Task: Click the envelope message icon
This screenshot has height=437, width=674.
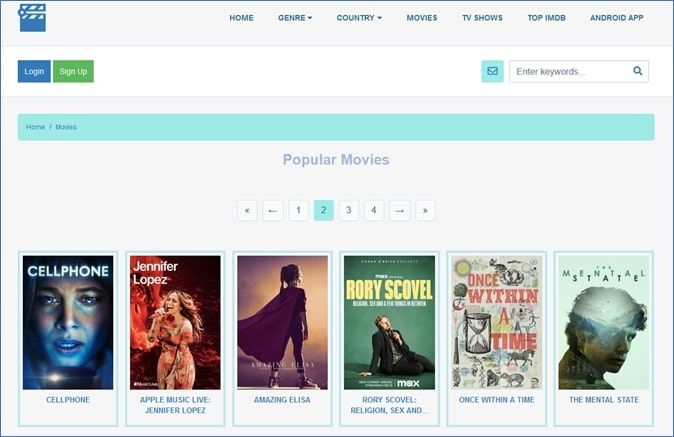Action: (492, 71)
